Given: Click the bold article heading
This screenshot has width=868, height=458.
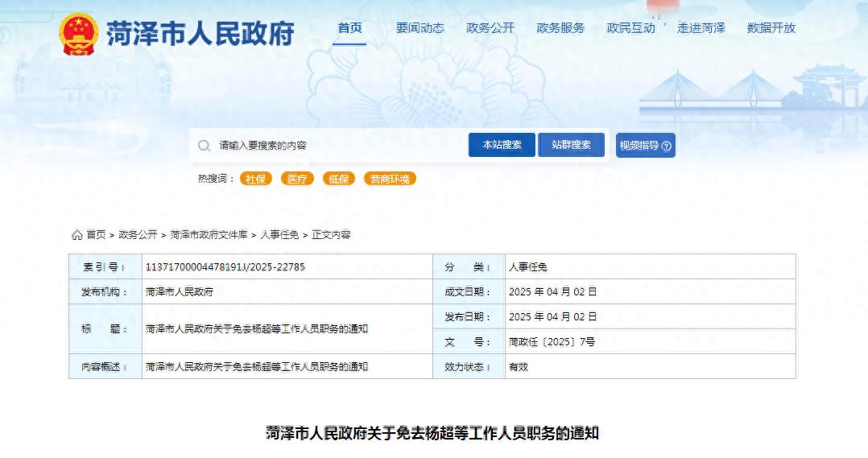Looking at the screenshot, I should click(x=432, y=432).
